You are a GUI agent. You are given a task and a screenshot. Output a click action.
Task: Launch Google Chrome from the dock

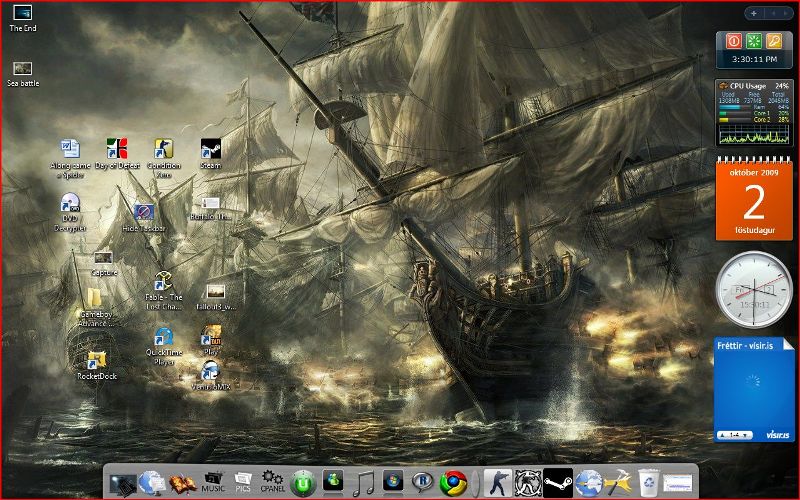click(x=453, y=483)
